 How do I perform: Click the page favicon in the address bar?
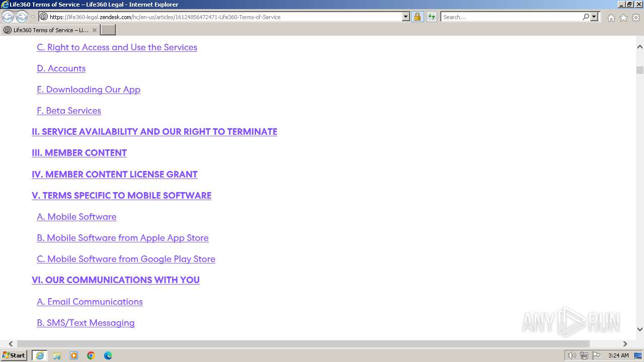point(44,17)
